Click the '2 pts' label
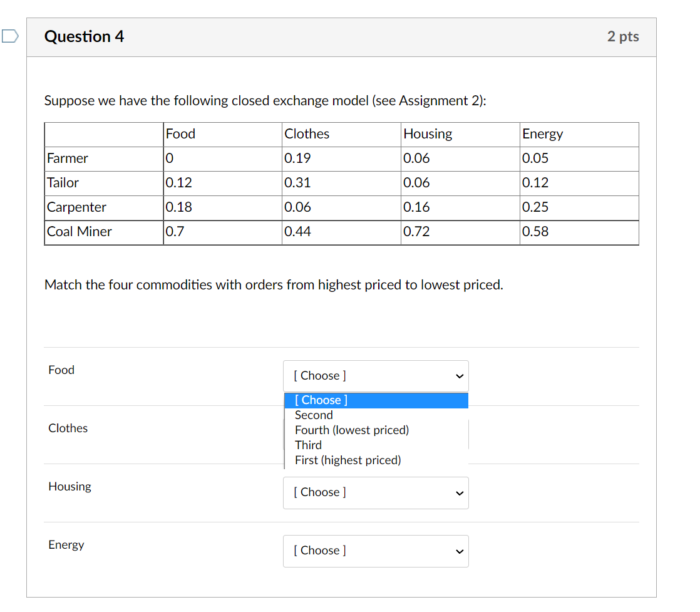This screenshot has height=612, width=700. [x=623, y=36]
